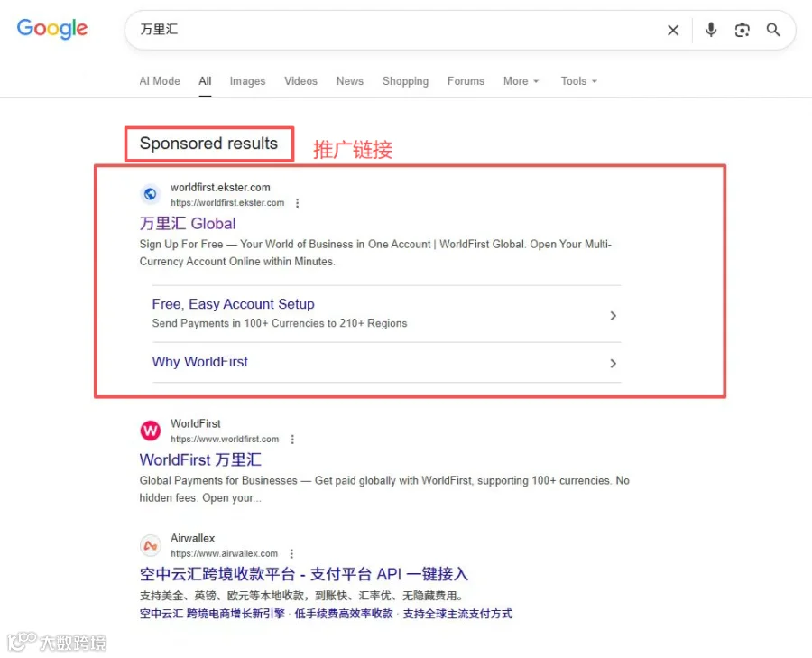Open the News tab
Viewport: 812px width, 658px height.
tap(349, 81)
